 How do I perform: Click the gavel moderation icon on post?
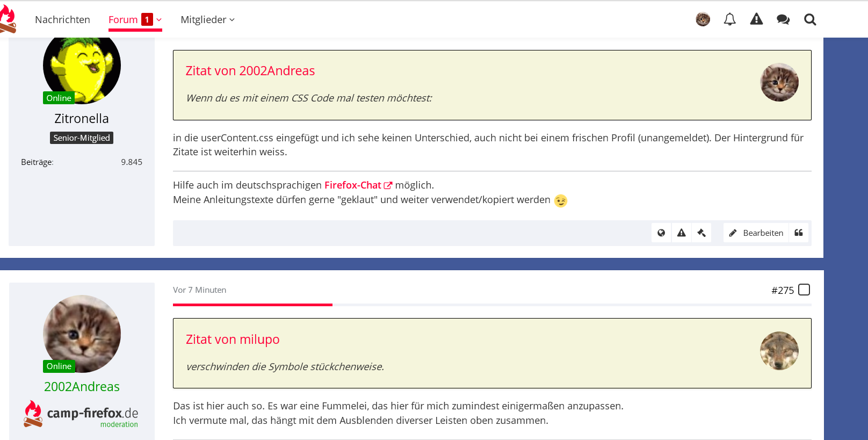pyautogui.click(x=701, y=233)
